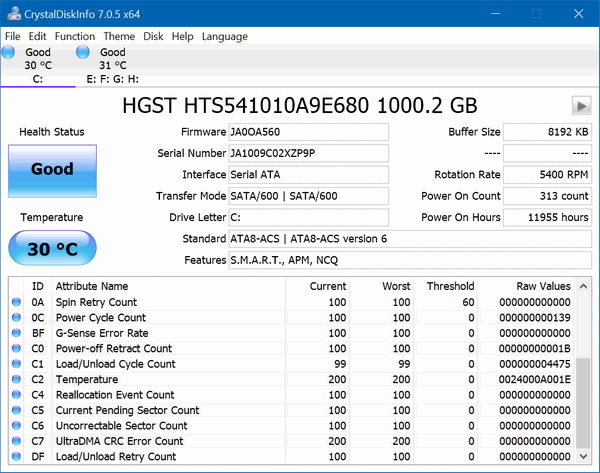Select the Temperature attribute name in table
The image size is (600, 473).
click(x=87, y=380)
